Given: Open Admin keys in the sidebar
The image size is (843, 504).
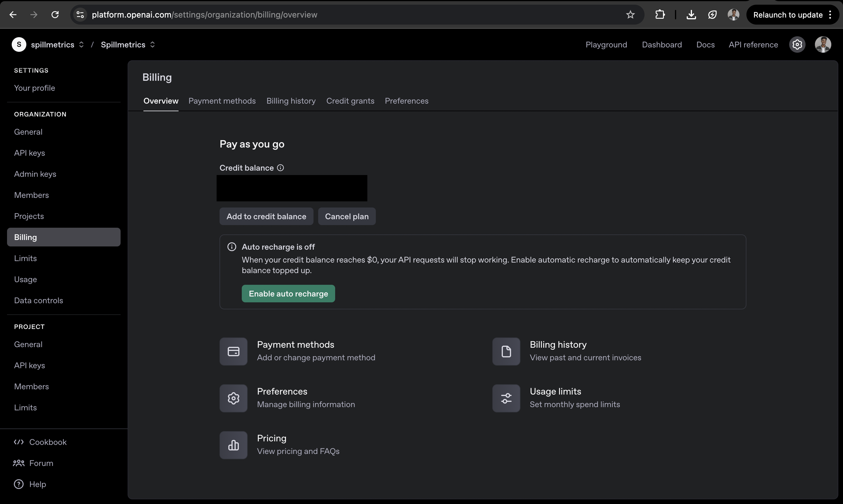Looking at the screenshot, I should (35, 174).
